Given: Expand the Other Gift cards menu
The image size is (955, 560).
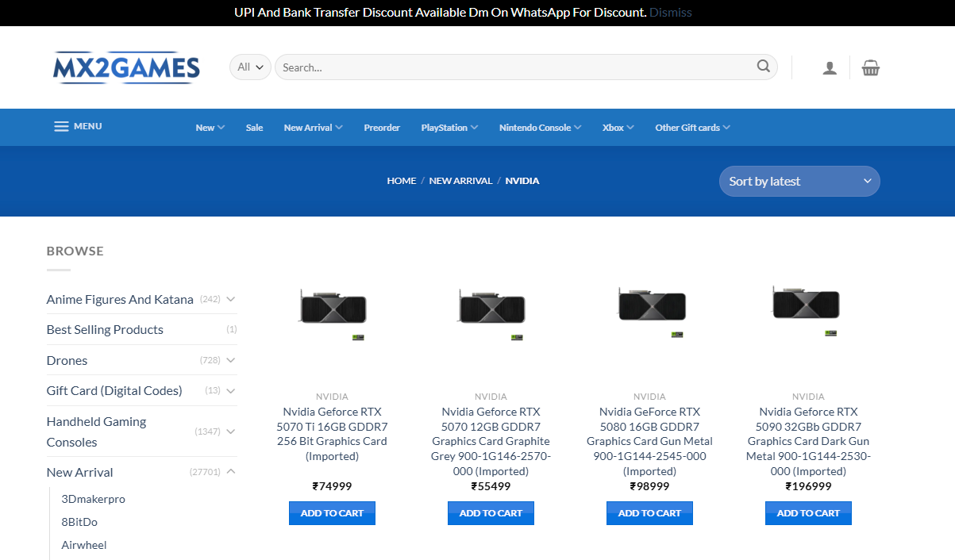Looking at the screenshot, I should tap(693, 128).
